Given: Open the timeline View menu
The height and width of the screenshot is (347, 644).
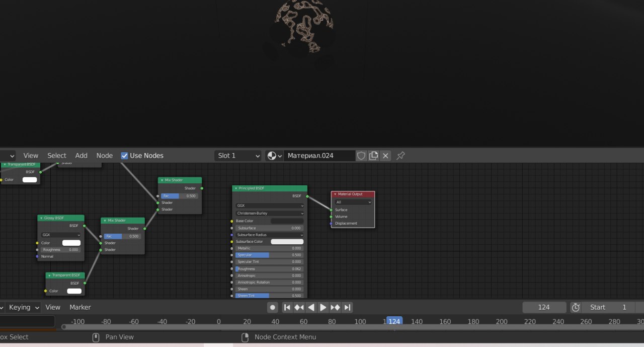Looking at the screenshot, I should [x=53, y=307].
